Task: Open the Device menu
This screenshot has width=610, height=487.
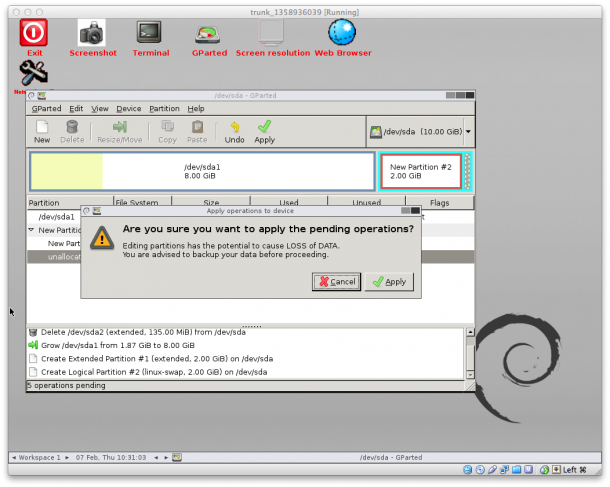Action: pos(129,109)
